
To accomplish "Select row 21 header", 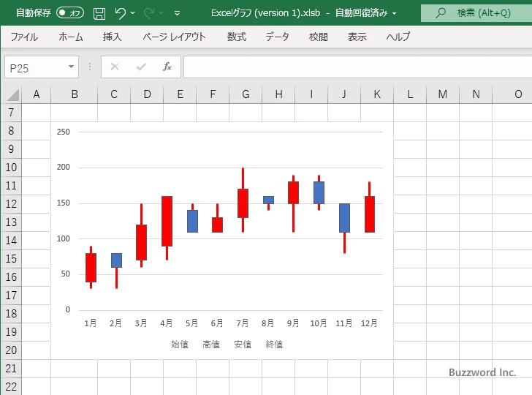I will pyautogui.click(x=11, y=369).
